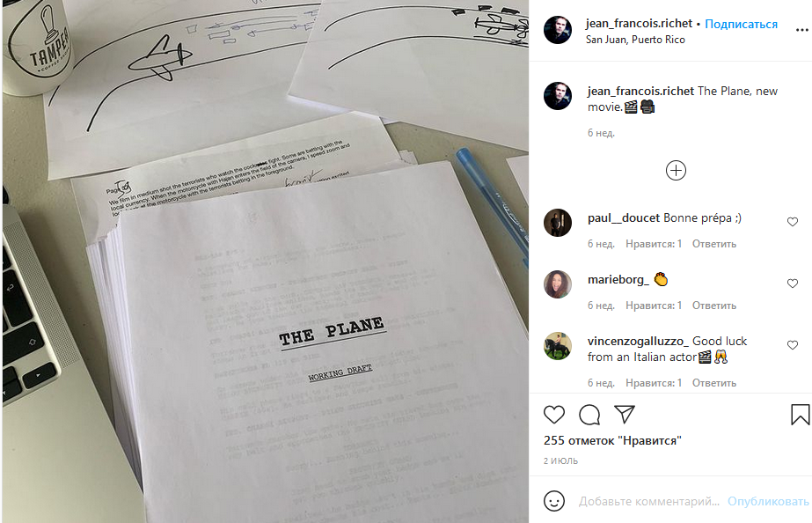Image resolution: width=812 pixels, height=523 pixels.
Task: Open vincenzogalluzzo_'s profile username
Action: coord(638,341)
